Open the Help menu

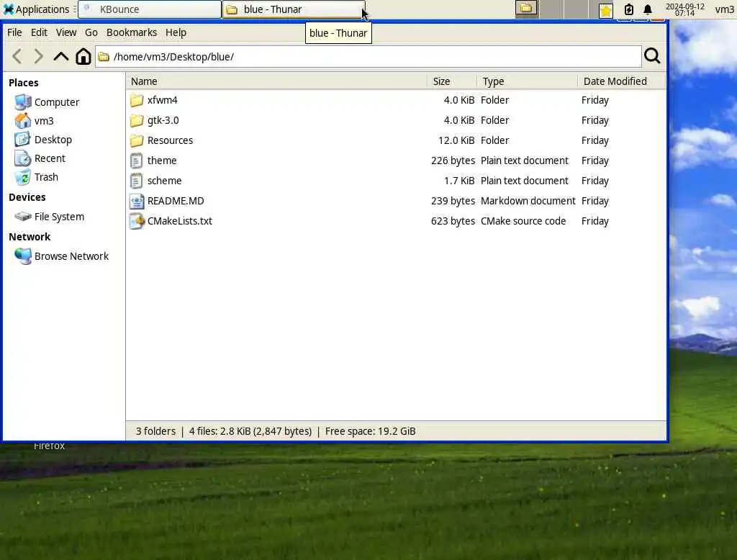pyautogui.click(x=176, y=32)
